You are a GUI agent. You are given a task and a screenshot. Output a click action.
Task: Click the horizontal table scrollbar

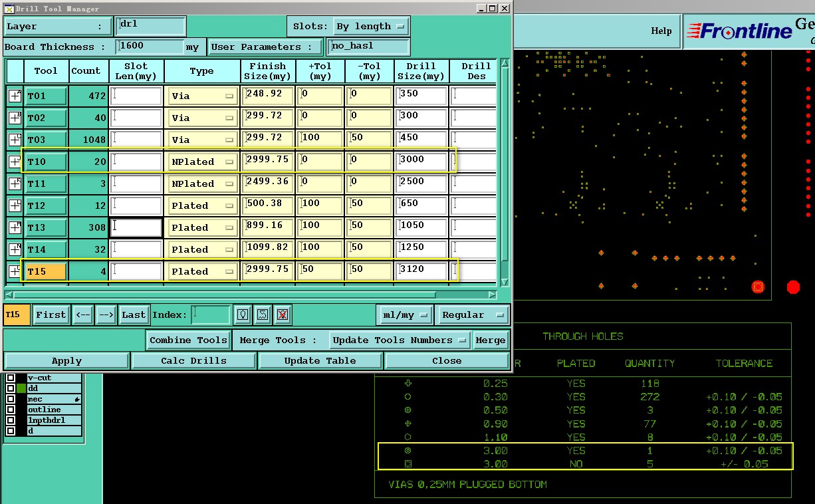224,295
